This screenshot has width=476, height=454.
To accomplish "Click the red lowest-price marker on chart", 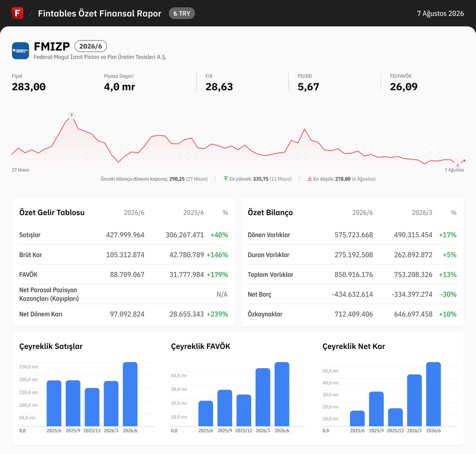I will click(x=458, y=165).
